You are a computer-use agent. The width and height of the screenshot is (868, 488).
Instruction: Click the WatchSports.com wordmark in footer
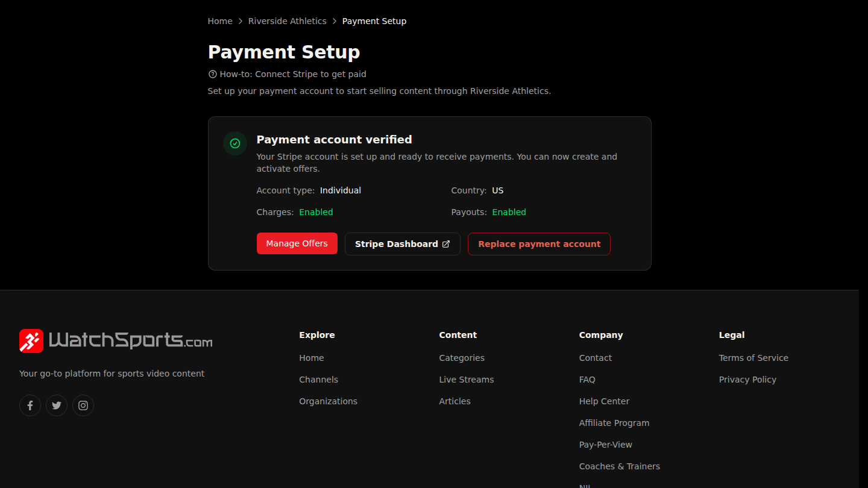(x=131, y=341)
